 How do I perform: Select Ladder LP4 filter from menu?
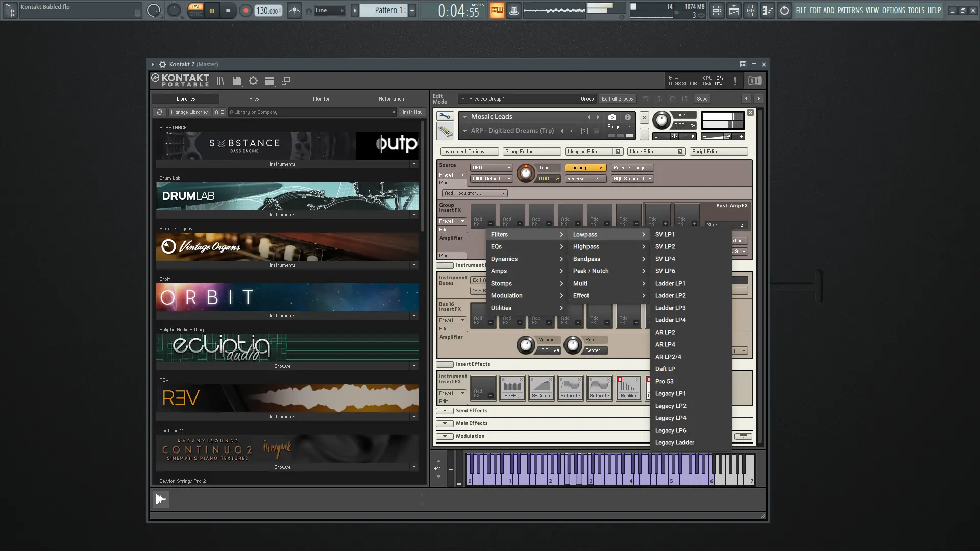coord(670,320)
